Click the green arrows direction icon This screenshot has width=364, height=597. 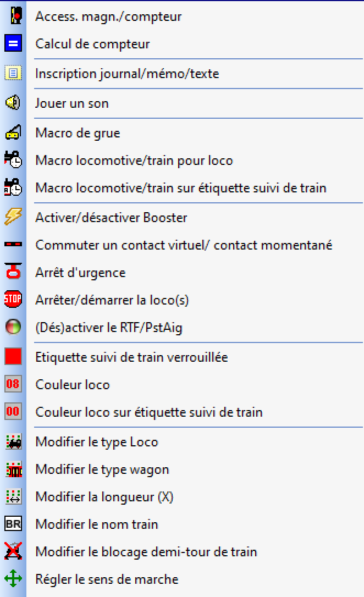[13, 579]
